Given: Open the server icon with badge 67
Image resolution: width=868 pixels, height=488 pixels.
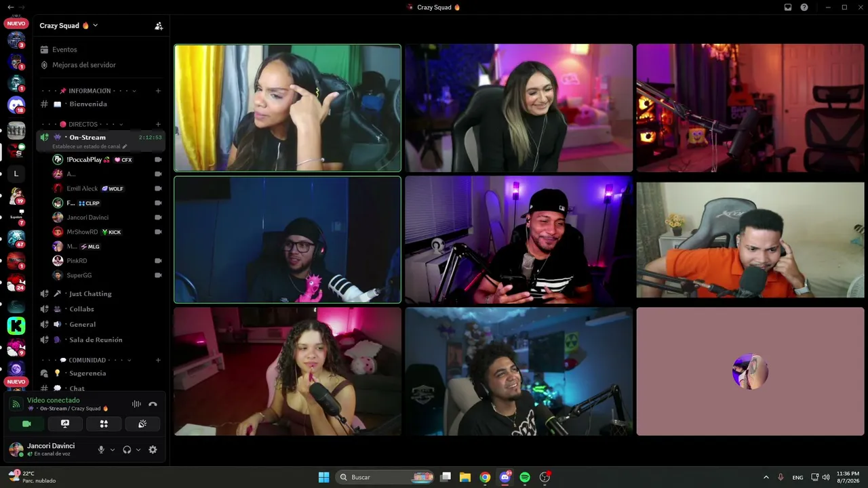Looking at the screenshot, I should (x=16, y=238).
